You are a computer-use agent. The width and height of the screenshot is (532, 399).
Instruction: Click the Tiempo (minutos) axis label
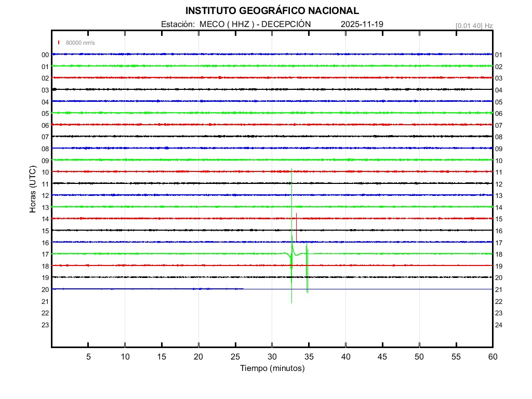click(x=272, y=368)
